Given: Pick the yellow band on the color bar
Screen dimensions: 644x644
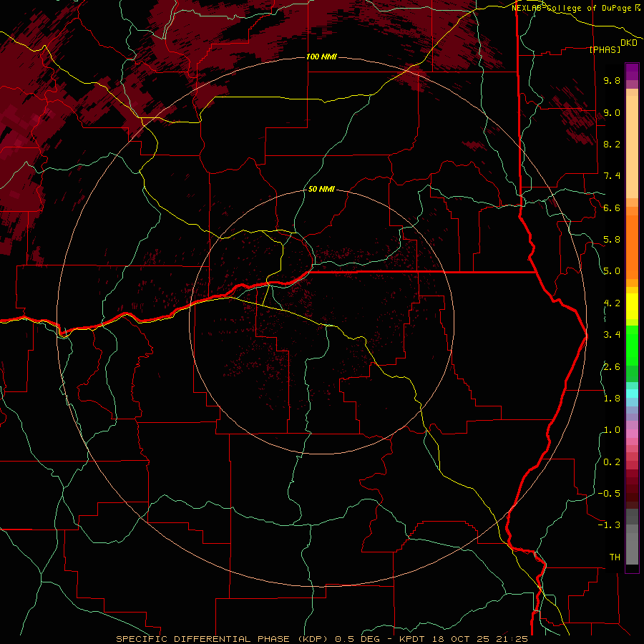Looking at the screenshot, I should tap(632, 306).
